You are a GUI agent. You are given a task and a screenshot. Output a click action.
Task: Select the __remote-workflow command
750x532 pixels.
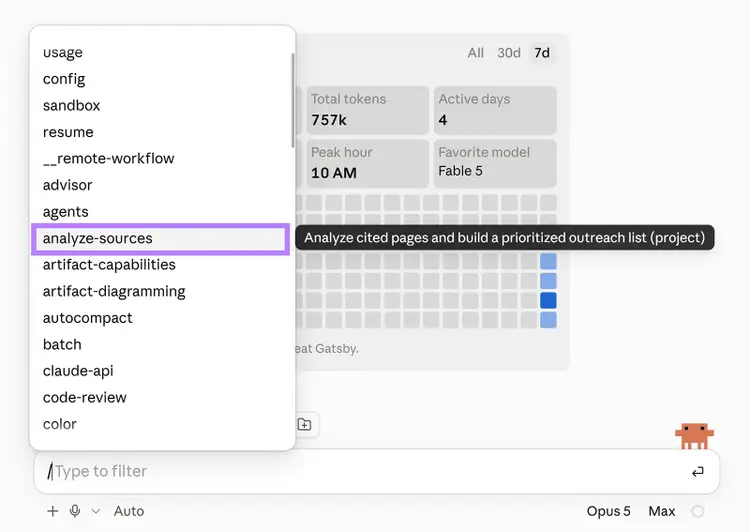pyautogui.click(x=160, y=158)
